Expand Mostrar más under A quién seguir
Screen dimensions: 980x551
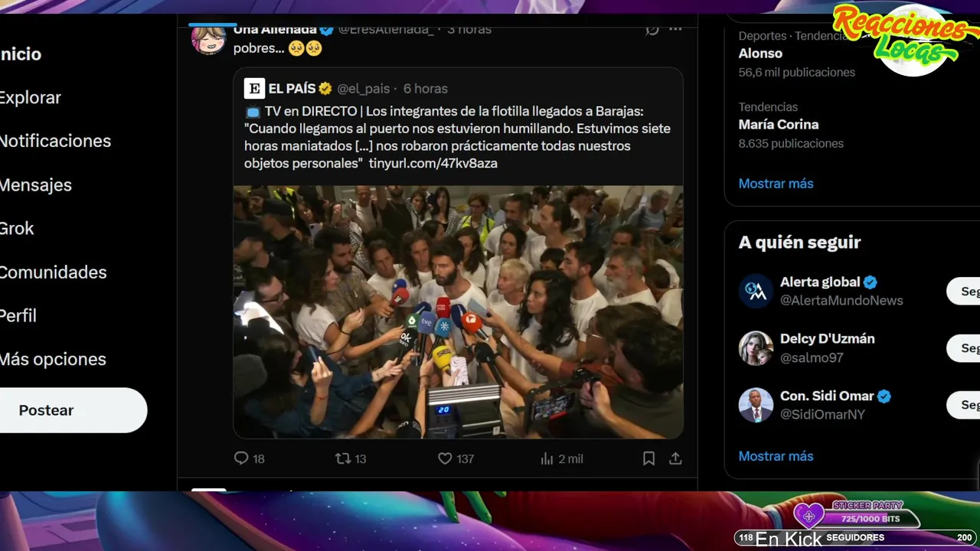click(776, 456)
